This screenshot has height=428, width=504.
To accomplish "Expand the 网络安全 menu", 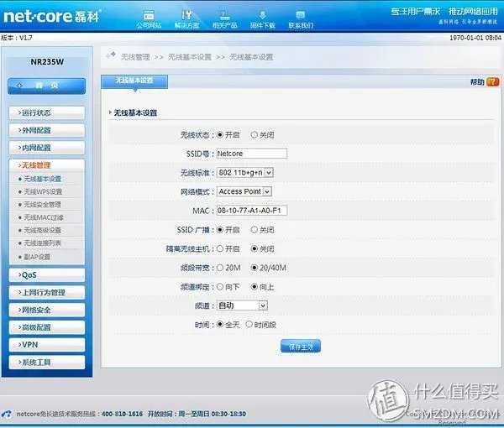I will [x=47, y=310].
